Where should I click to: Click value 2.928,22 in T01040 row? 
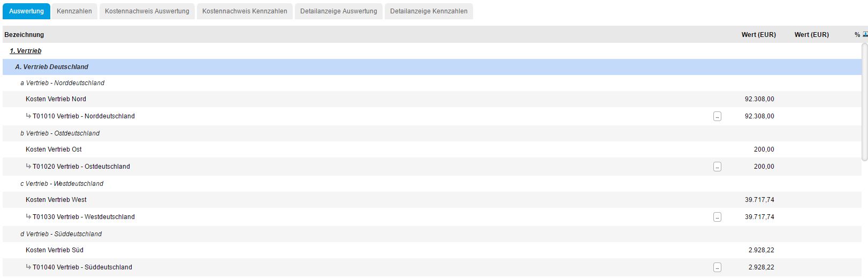tap(762, 267)
